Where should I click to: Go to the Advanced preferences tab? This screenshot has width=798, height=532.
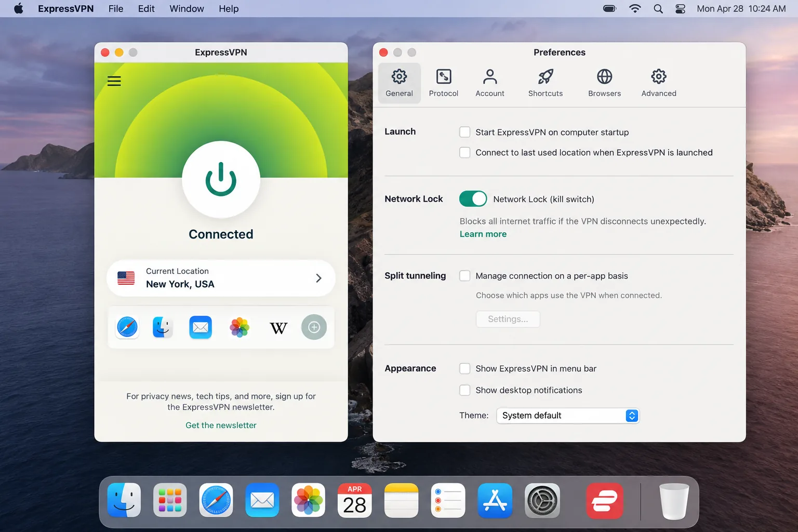(659, 83)
